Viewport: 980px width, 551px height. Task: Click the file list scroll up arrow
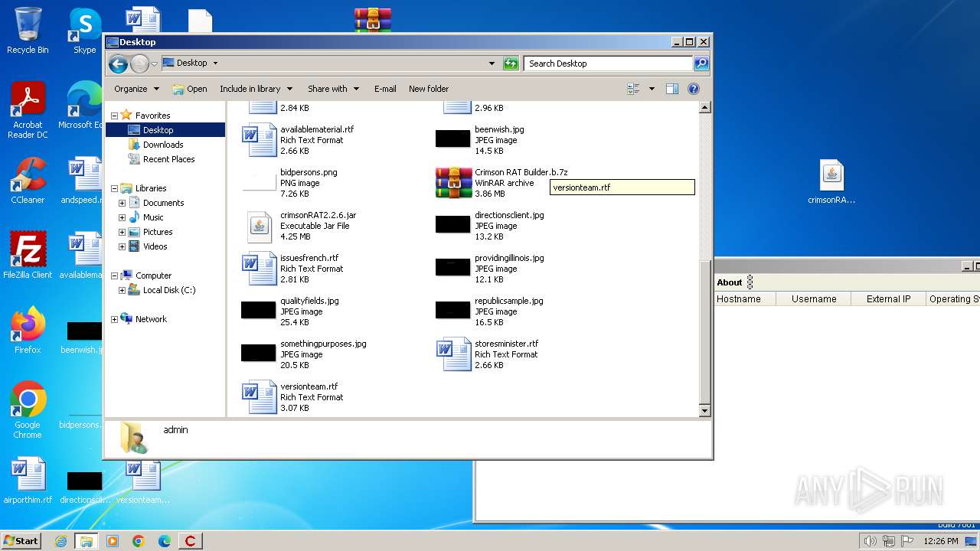coord(705,108)
